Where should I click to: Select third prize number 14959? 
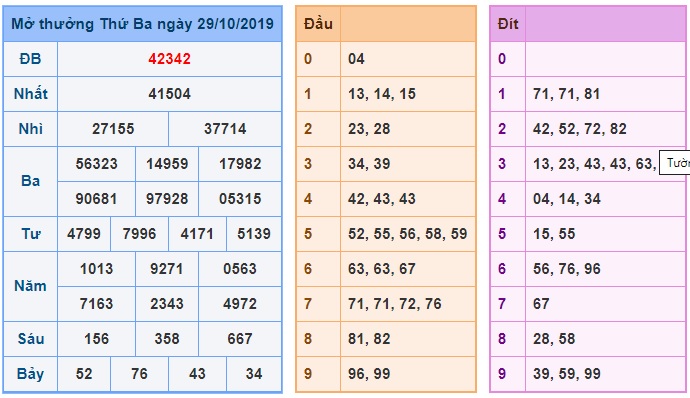point(167,164)
